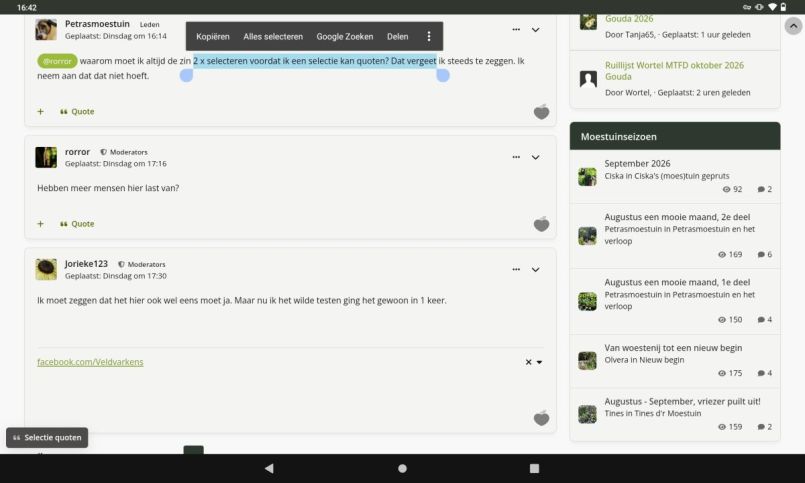The width and height of the screenshot is (805, 483).
Task: Click Olvera in Nieuw begin text
Action: click(644, 360)
